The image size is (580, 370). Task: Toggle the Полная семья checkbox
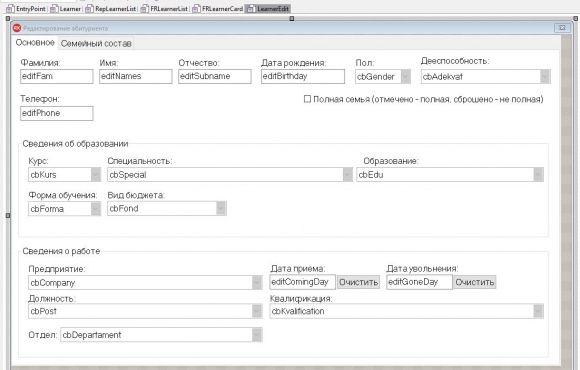point(307,99)
